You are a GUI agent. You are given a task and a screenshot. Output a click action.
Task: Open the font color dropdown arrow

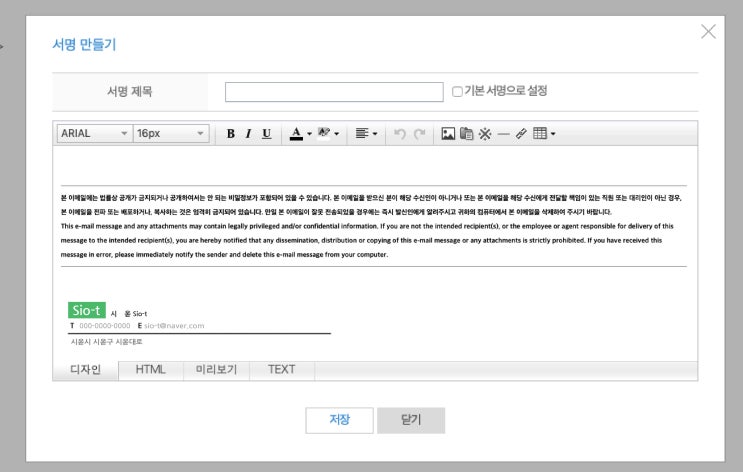(309, 134)
